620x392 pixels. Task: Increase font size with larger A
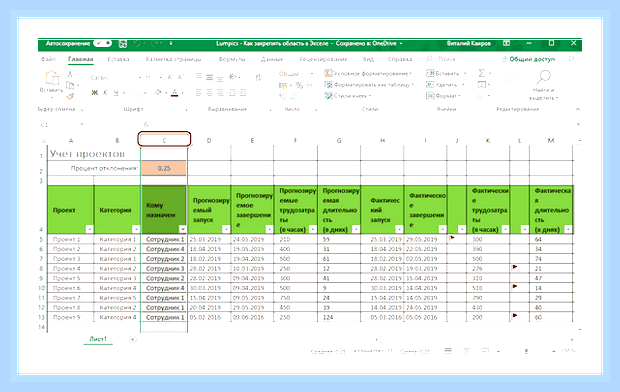click(170, 77)
